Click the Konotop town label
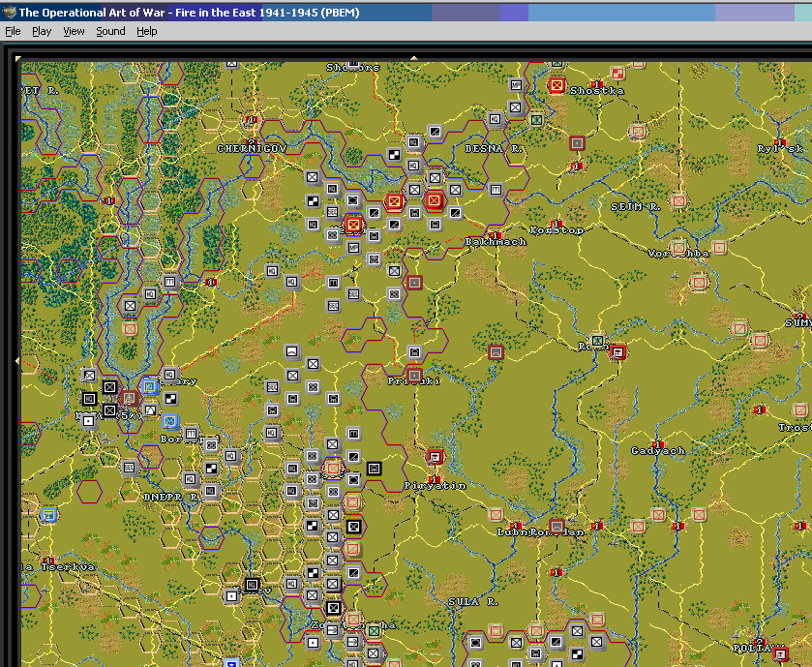 click(556, 230)
